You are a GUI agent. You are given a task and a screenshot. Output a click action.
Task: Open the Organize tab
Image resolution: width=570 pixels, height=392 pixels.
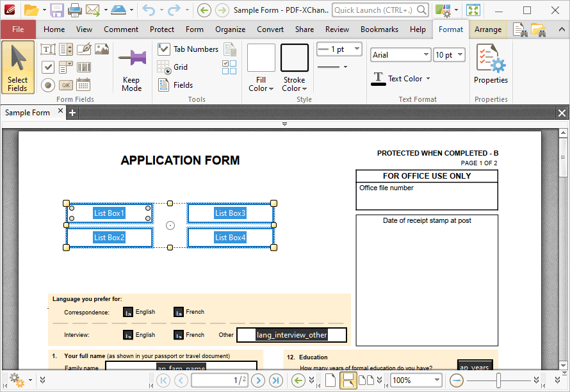(x=230, y=29)
